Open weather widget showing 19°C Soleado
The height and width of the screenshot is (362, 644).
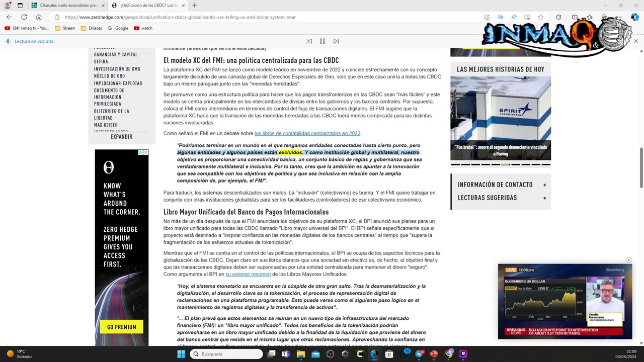(19, 354)
